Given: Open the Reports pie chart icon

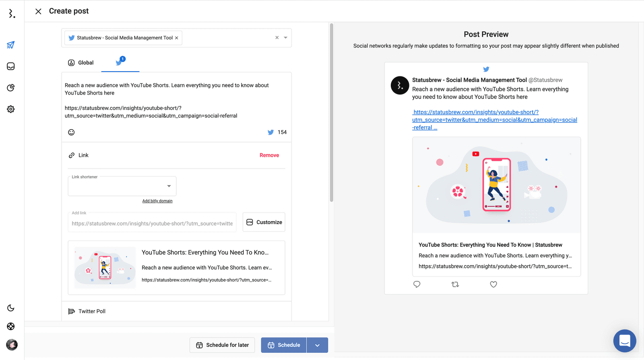Looking at the screenshot, I should click(11, 88).
